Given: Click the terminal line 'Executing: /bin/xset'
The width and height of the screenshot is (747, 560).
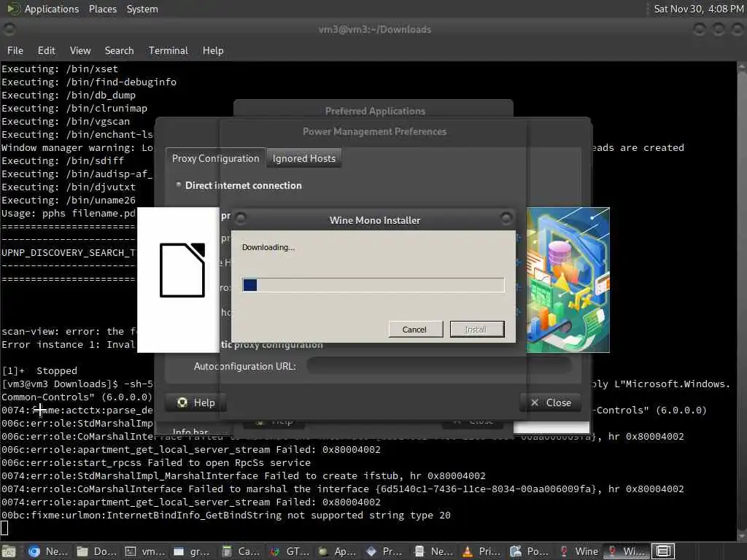Looking at the screenshot, I should pyautogui.click(x=60, y=69).
